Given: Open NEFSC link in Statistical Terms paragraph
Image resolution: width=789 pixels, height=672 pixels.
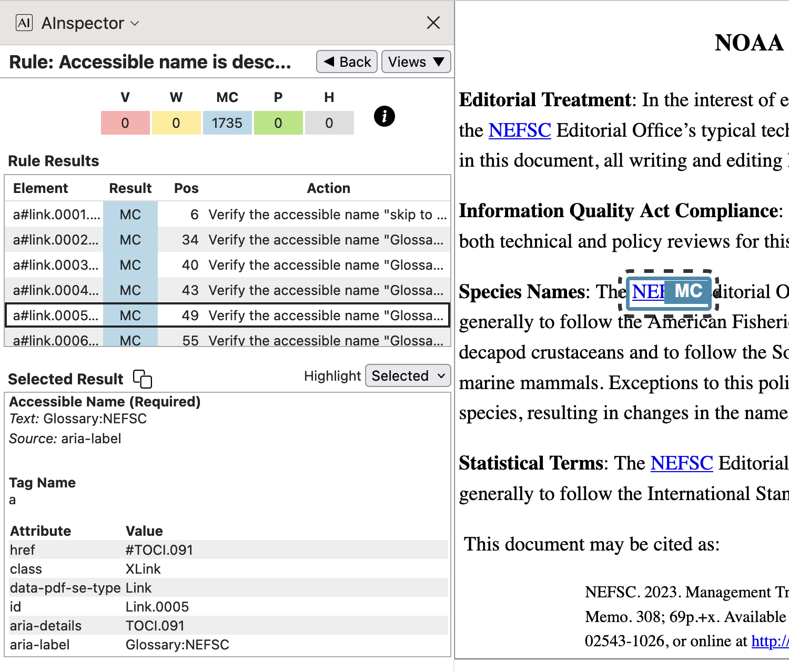Looking at the screenshot, I should coord(681,463).
